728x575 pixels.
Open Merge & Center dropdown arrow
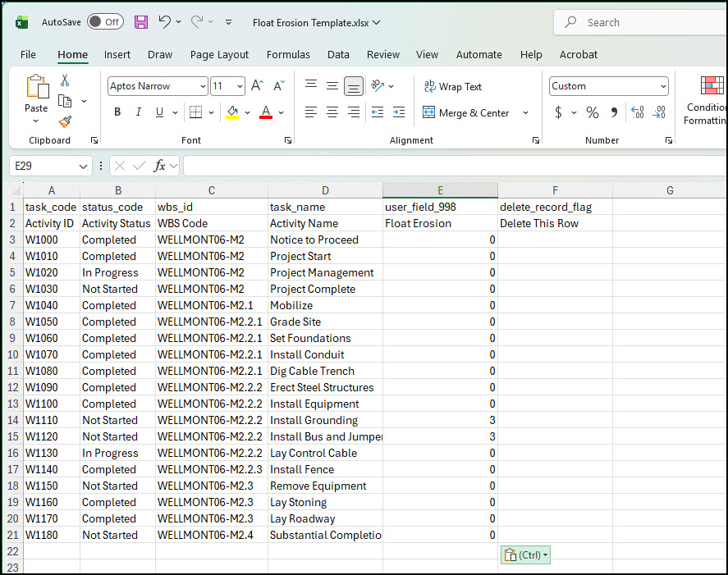pyautogui.click(x=525, y=112)
